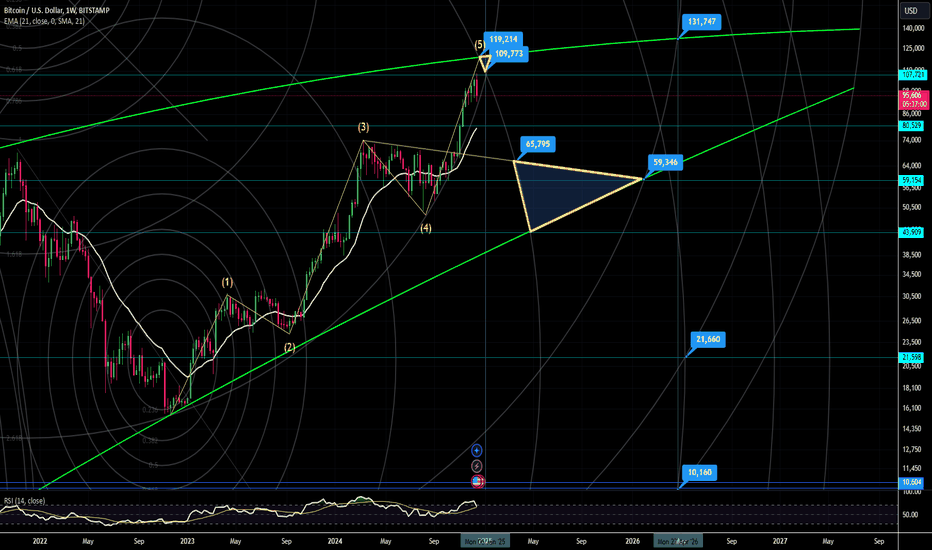The width and height of the screenshot is (932, 550).
Task: Click 23,500 on the price axis
Action: click(911, 342)
